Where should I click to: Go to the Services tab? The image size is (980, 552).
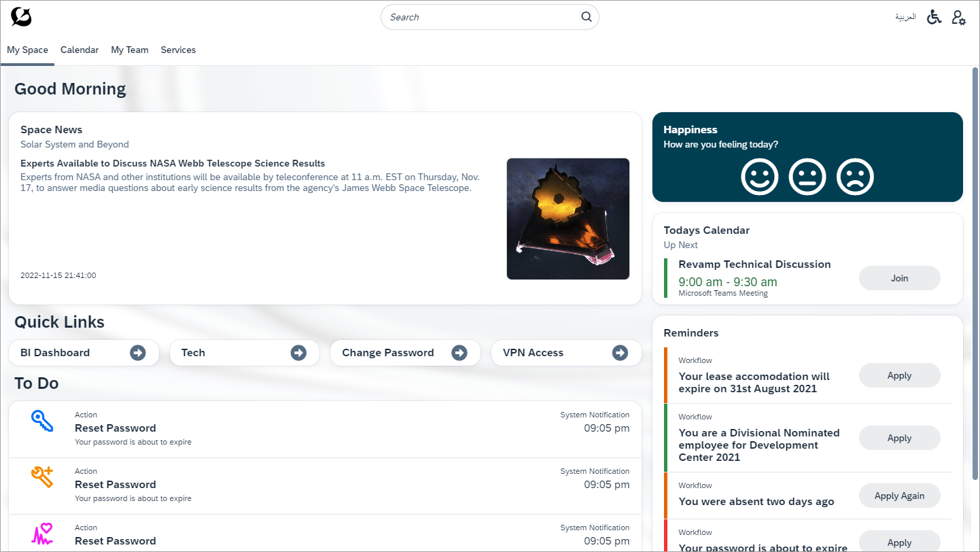[x=178, y=50]
